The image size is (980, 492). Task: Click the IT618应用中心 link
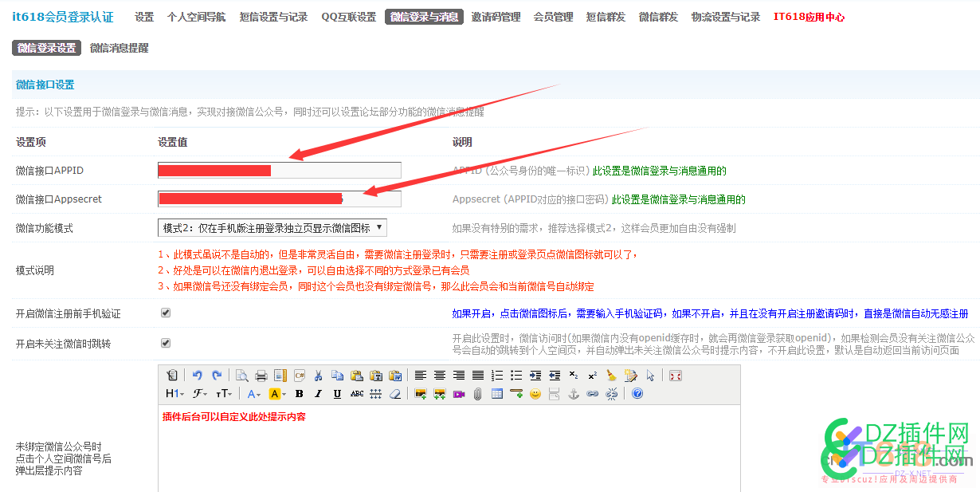809,16
